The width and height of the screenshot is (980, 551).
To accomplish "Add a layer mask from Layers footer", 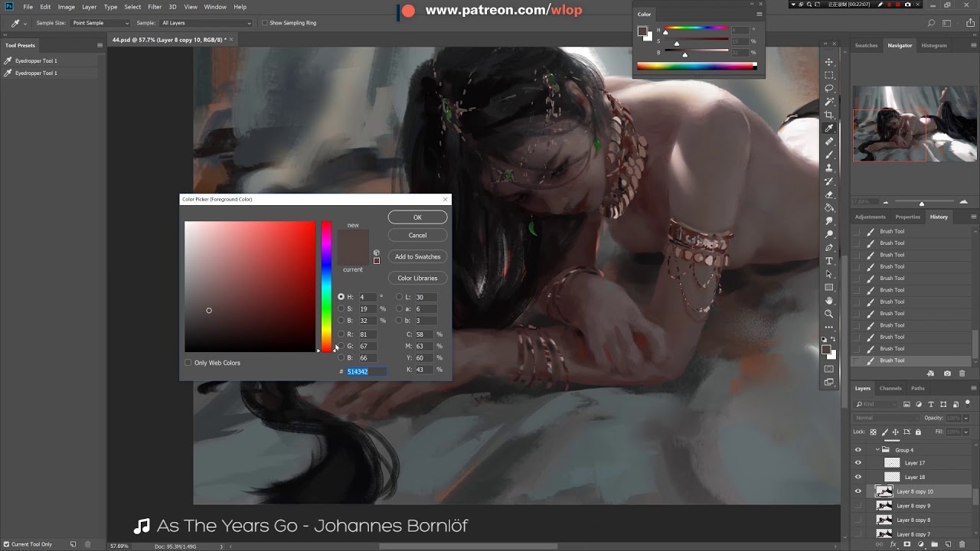I will click(907, 545).
